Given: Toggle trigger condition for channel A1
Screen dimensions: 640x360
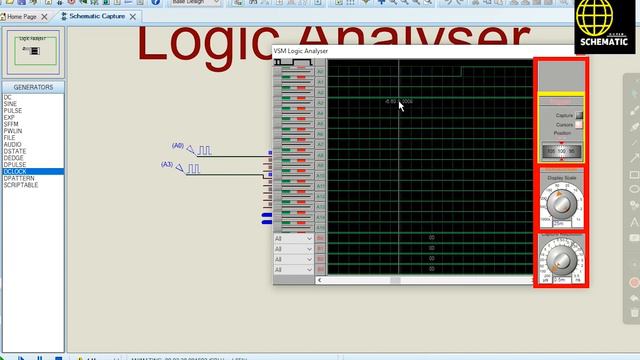Looking at the screenshot, I should point(294,82).
